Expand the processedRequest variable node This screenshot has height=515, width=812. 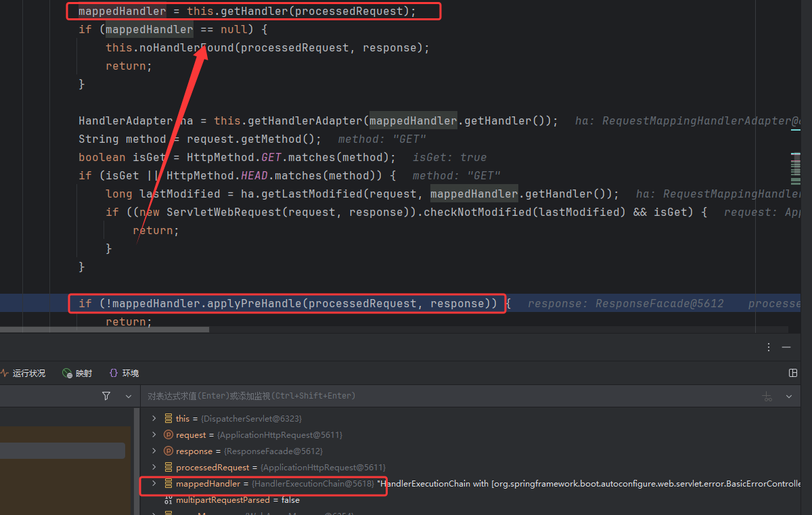coord(154,468)
